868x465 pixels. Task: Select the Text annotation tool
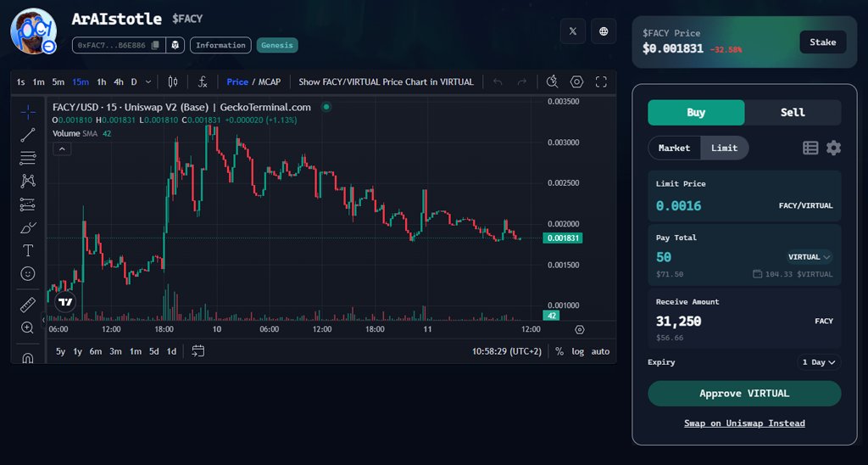click(28, 250)
